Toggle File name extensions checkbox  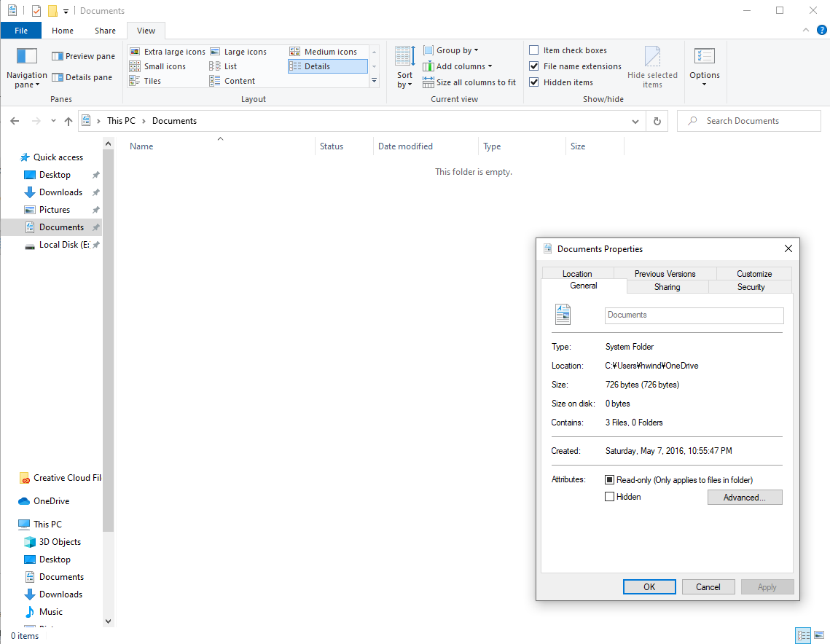tap(534, 66)
